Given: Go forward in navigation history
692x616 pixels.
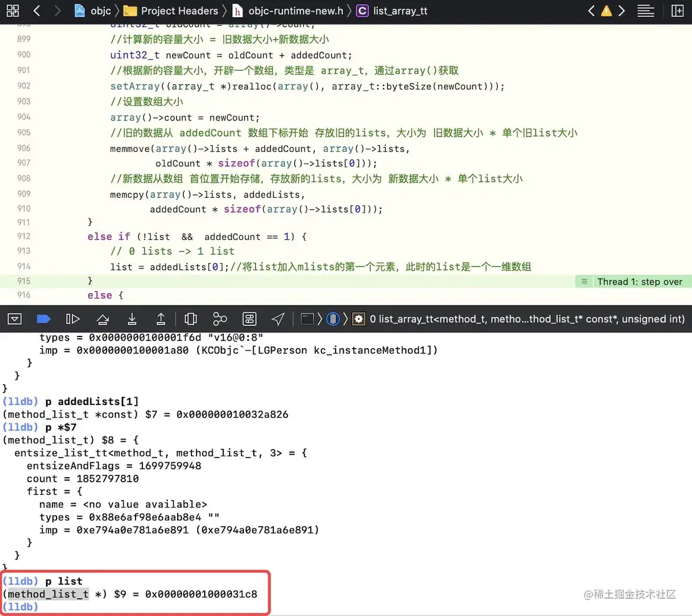Looking at the screenshot, I should click(x=57, y=10).
